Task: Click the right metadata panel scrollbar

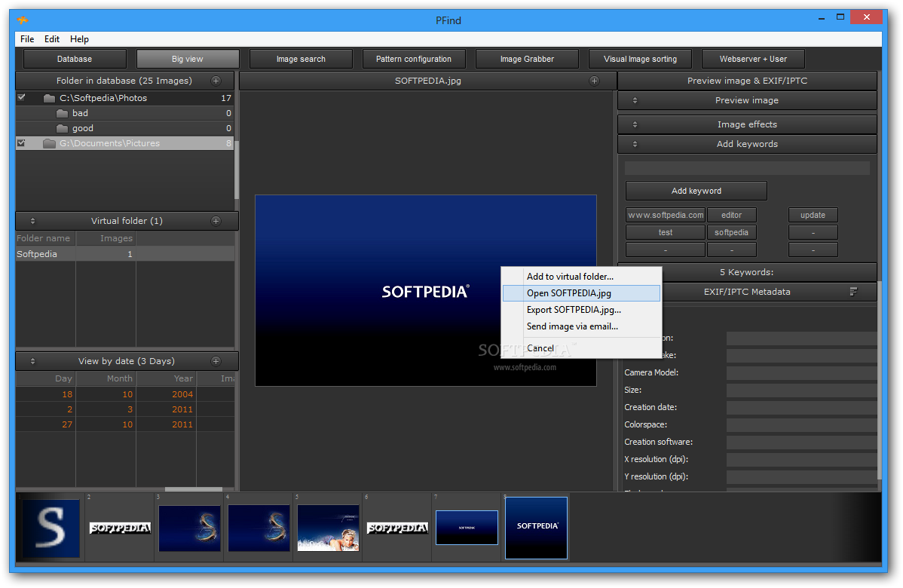Action: (x=879, y=380)
